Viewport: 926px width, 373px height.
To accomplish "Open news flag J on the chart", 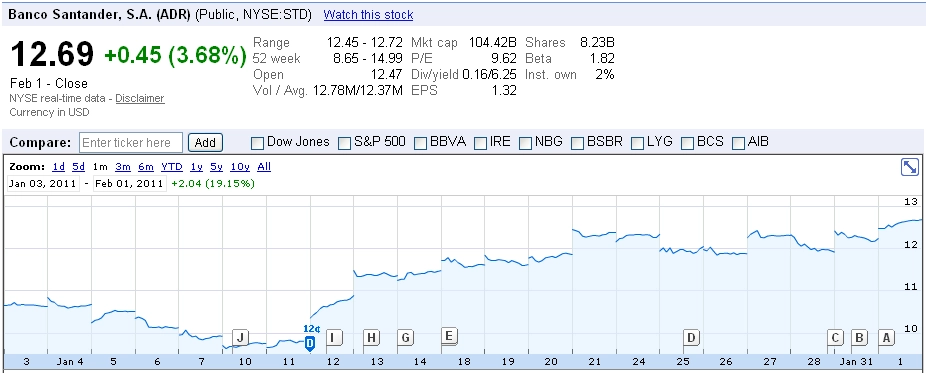I will coord(240,337).
